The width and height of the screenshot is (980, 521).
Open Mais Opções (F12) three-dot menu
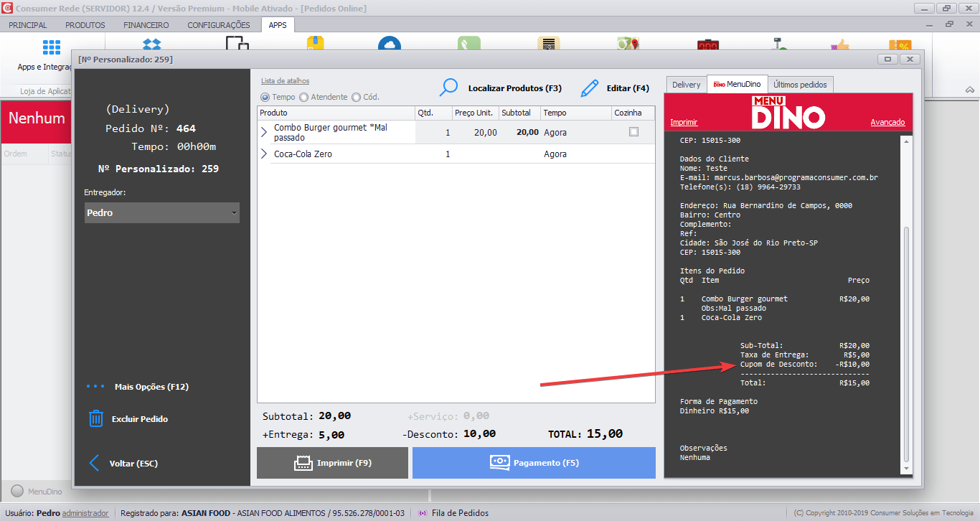(x=95, y=387)
